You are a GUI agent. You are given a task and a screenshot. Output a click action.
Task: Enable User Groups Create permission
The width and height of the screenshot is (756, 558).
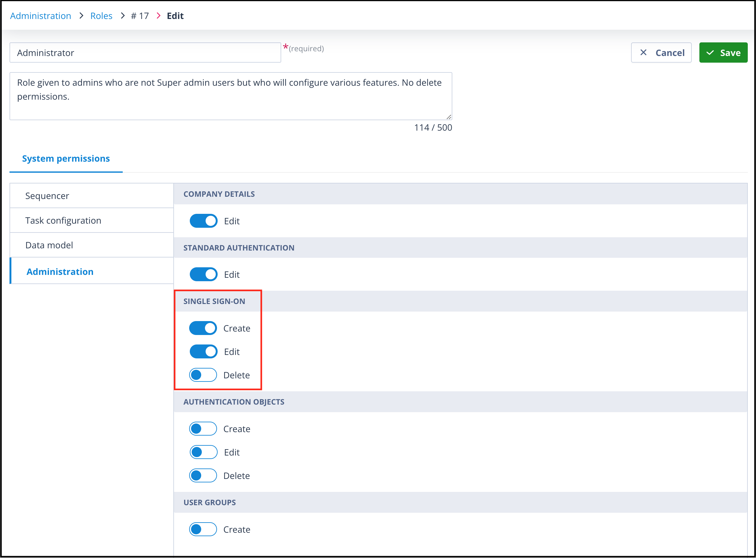click(x=203, y=529)
